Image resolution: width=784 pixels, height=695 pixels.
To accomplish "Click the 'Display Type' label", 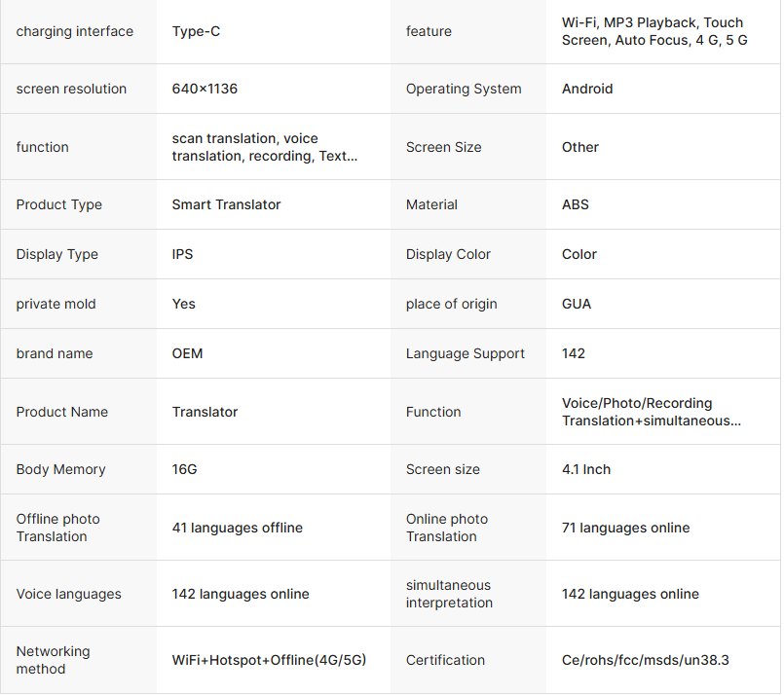I will point(57,254).
